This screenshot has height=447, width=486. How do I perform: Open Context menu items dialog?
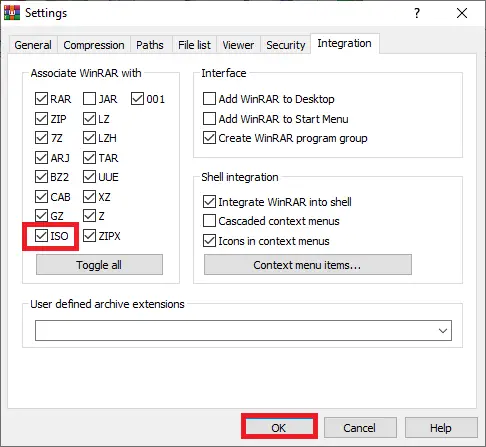coord(308,265)
